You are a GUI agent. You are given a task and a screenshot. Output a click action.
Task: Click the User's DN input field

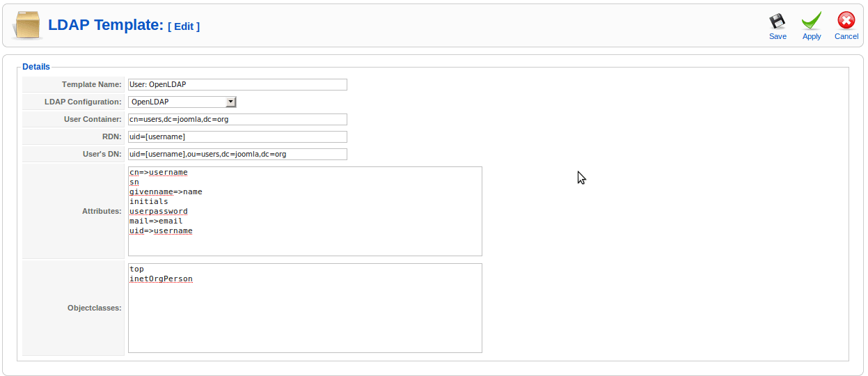pyautogui.click(x=237, y=155)
